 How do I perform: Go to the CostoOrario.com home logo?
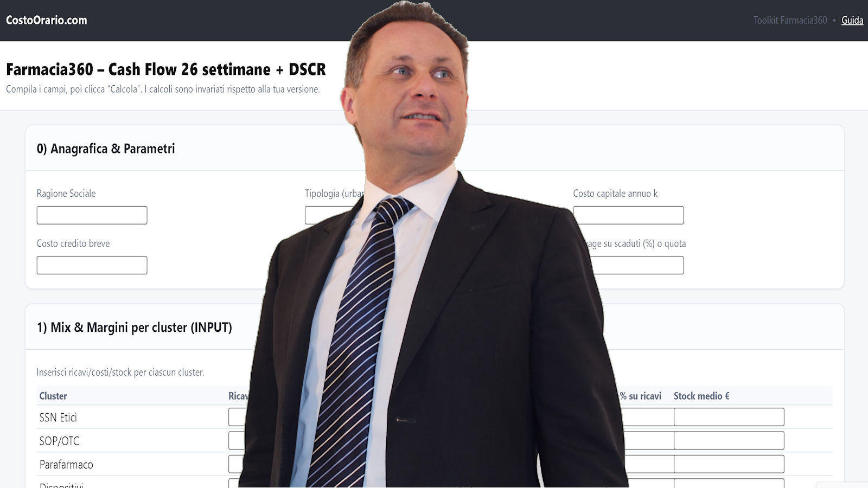[x=47, y=20]
